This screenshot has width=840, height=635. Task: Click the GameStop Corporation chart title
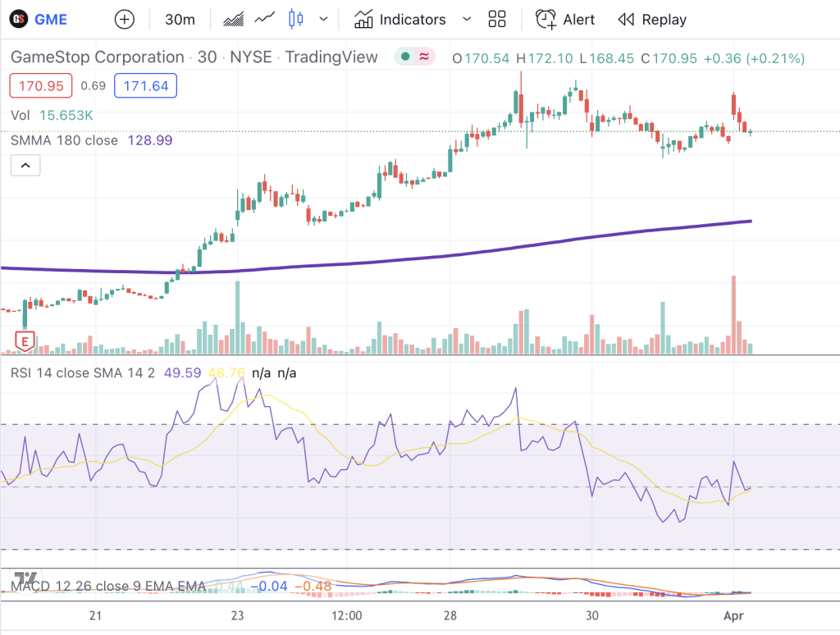pos(194,57)
